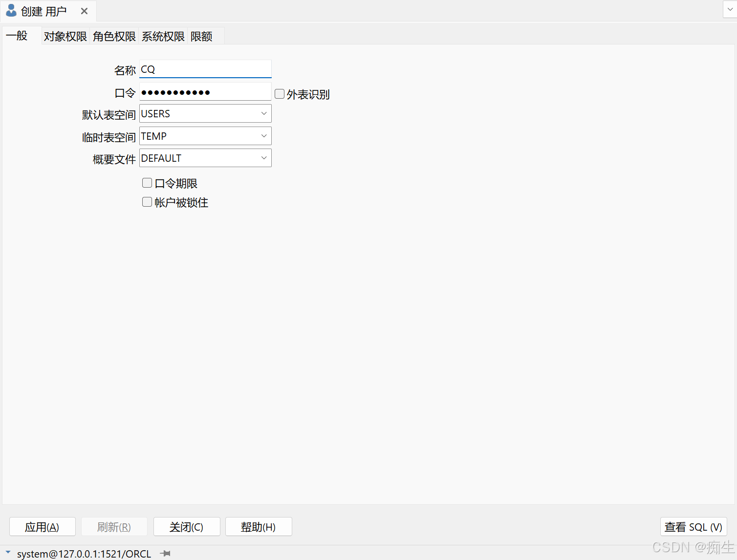Screen dimensions: 737x560
Task: Enable the 口令期限 checkbox
Action: point(147,183)
